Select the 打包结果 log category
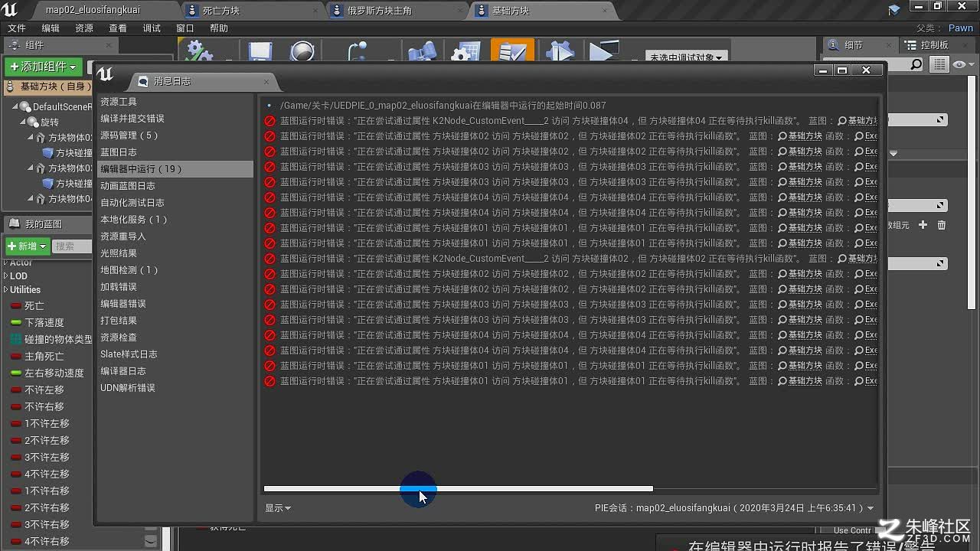Viewport: 980px width, 551px height. (175, 321)
